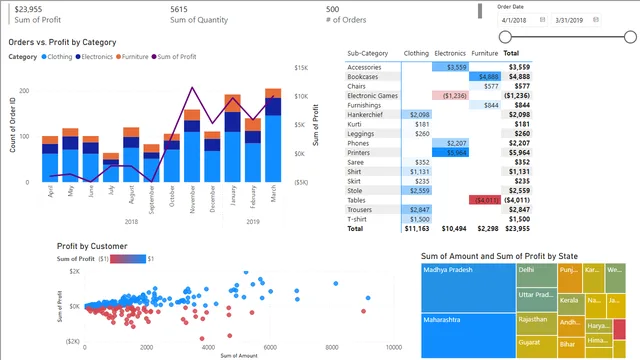640x360 pixels.
Task: Click the $5,964 Printers Electronics cell
Action: (450, 153)
